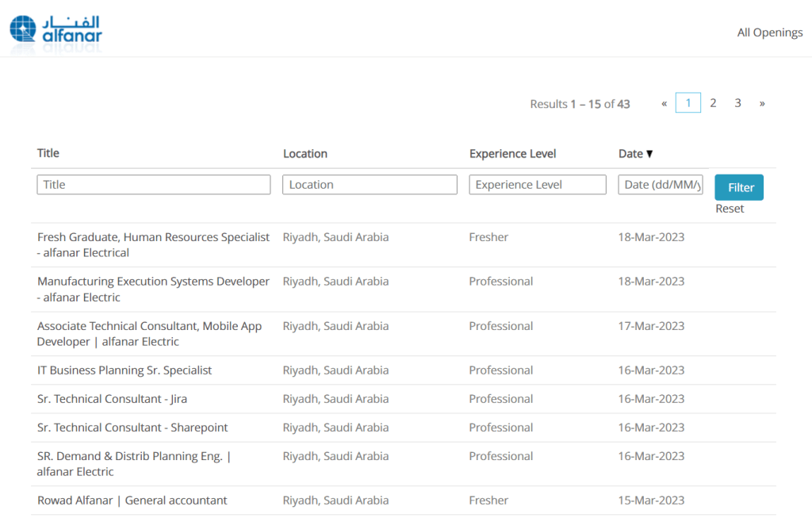Select page 2 of results
812x518 pixels.
click(713, 103)
